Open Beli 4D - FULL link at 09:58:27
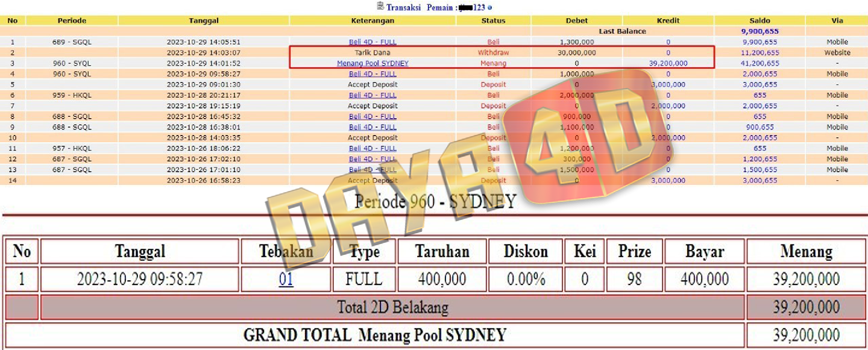Image resolution: width=868 pixels, height=350 pixels. (373, 74)
